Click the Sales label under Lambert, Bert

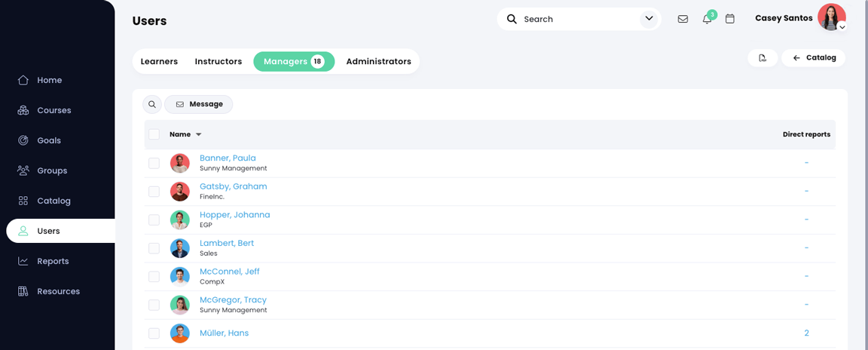pyautogui.click(x=208, y=253)
